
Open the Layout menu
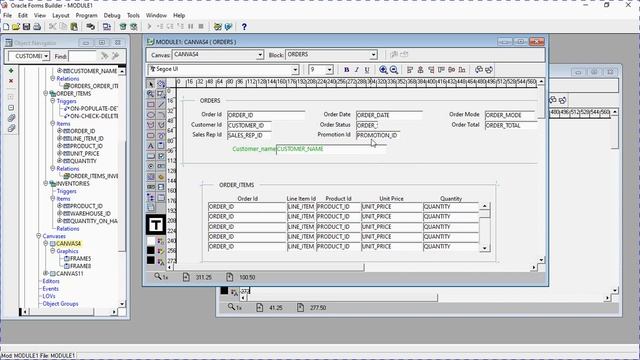pos(61,16)
